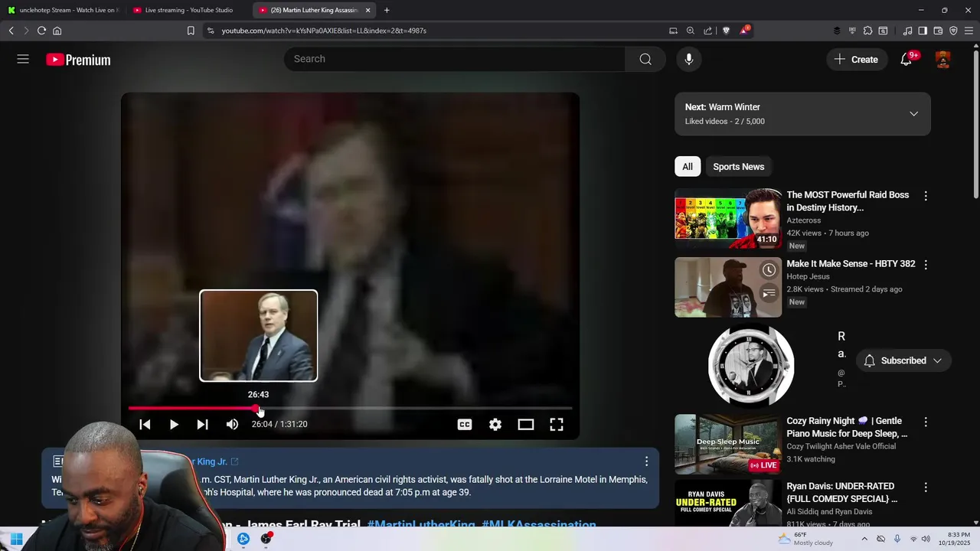
Task: Play the paused video
Action: [174, 424]
